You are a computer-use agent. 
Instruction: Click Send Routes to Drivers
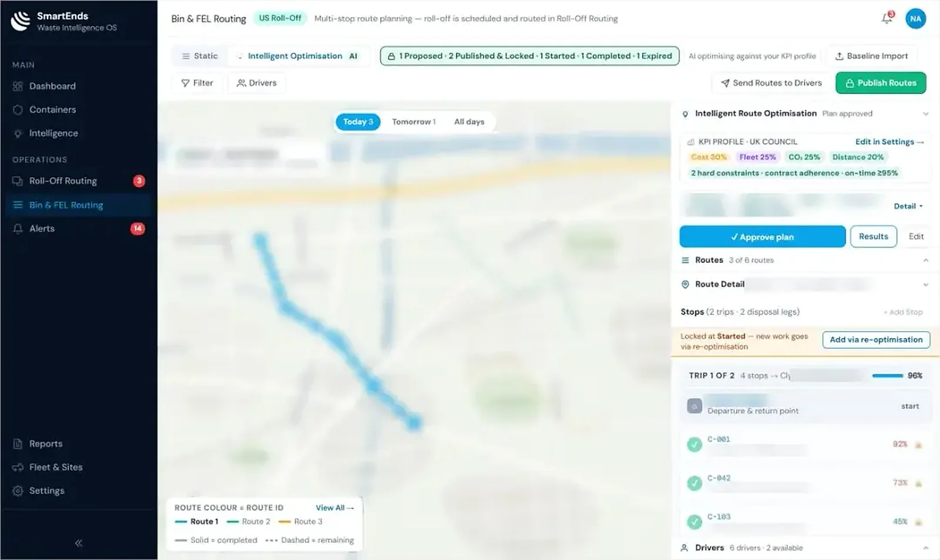(771, 83)
